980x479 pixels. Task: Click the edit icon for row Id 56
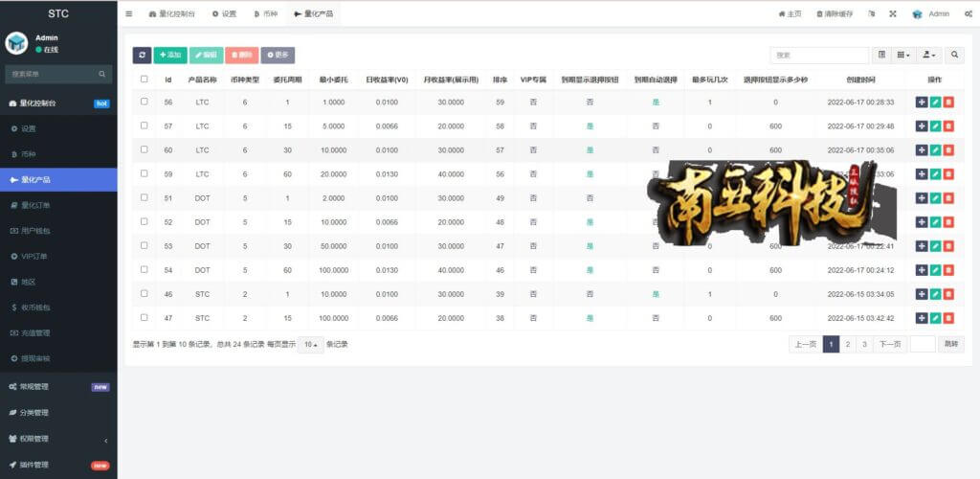(x=935, y=102)
